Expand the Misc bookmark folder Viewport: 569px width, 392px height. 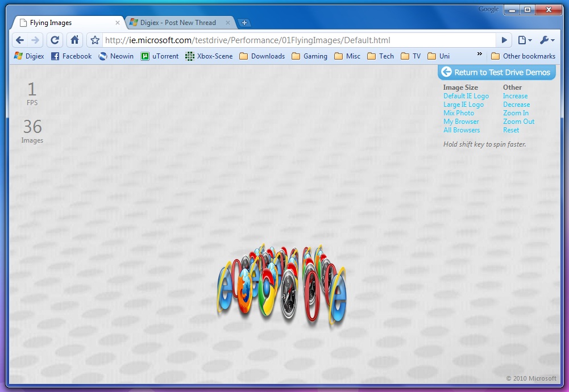[x=347, y=56]
